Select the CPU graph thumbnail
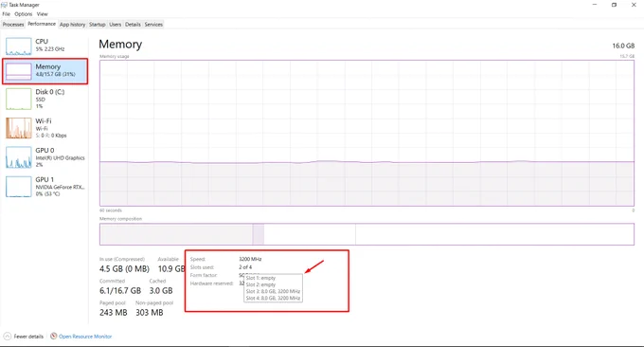 [19, 46]
